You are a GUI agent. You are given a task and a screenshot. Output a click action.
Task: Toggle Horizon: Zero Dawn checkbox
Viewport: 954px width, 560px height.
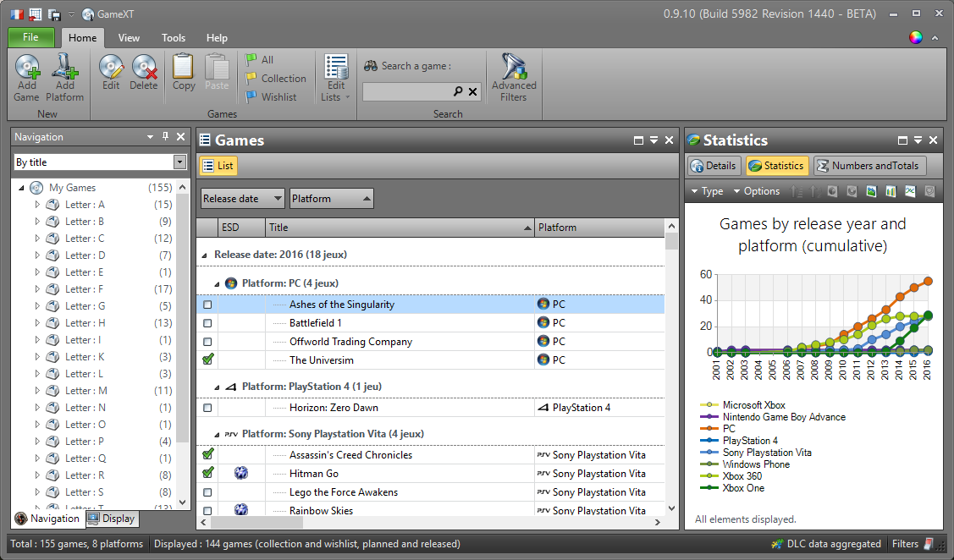click(x=207, y=408)
